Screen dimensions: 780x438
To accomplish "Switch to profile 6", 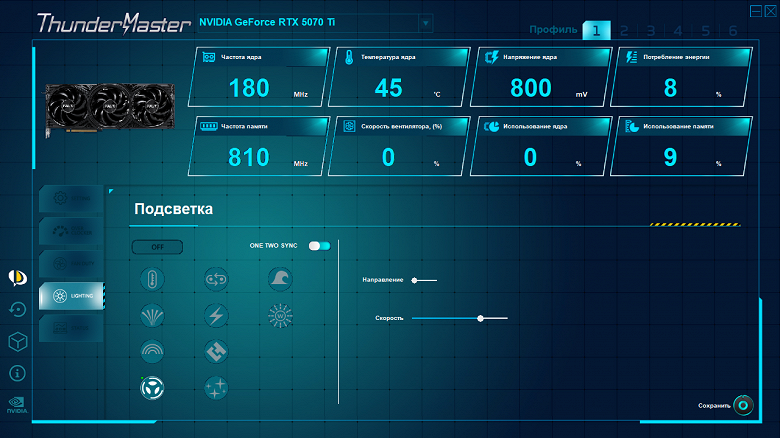I will pyautogui.click(x=733, y=31).
